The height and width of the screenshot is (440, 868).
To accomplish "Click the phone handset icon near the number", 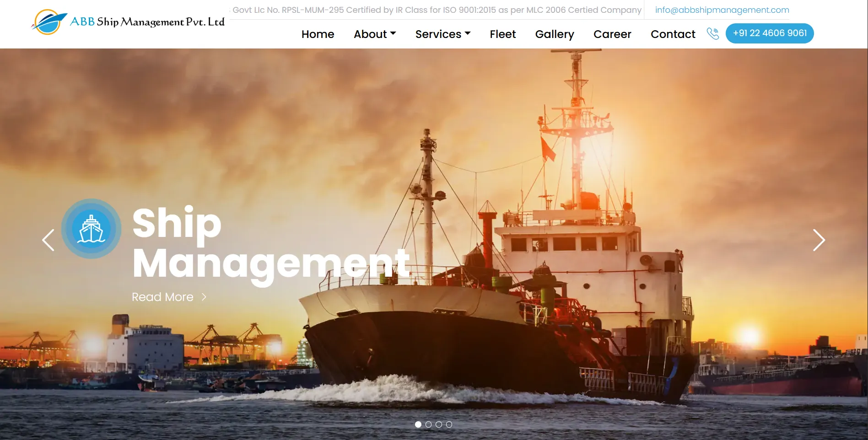I will point(712,33).
